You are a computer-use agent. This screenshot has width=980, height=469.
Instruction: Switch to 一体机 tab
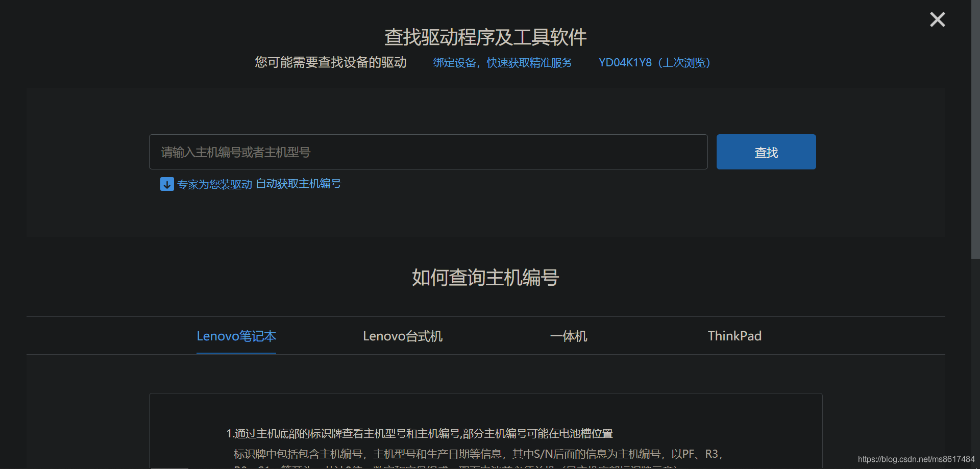pyautogui.click(x=569, y=336)
